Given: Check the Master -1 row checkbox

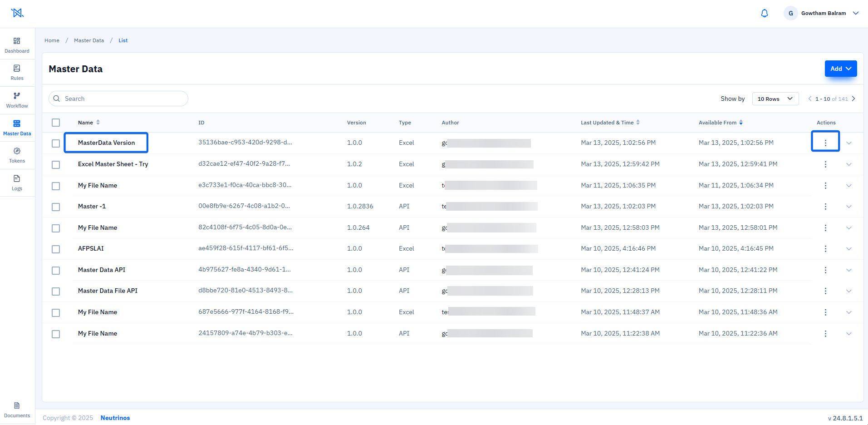Looking at the screenshot, I should [56, 207].
